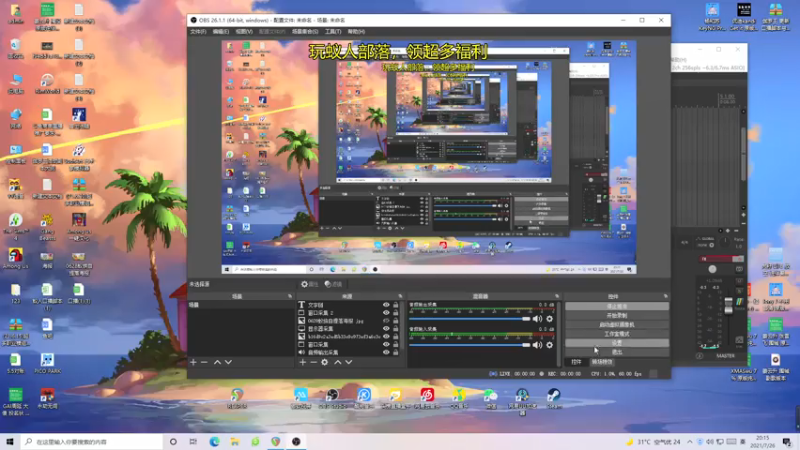Move the scene up in the scenes list

click(217, 362)
